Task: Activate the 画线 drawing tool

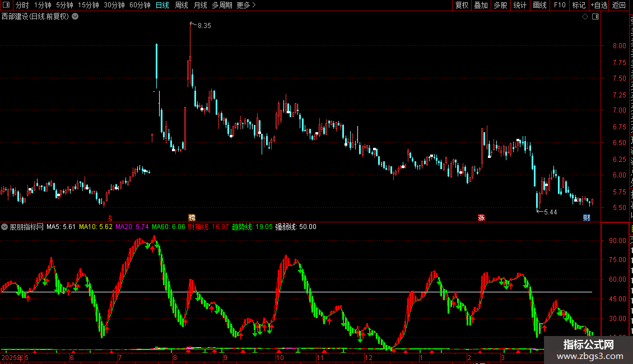Action: click(x=540, y=5)
